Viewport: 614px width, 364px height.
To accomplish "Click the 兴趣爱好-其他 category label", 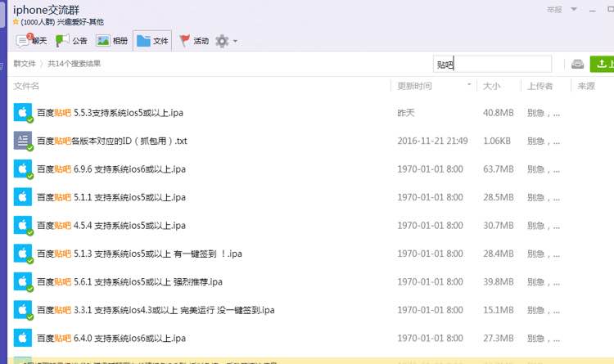I will point(80,22).
